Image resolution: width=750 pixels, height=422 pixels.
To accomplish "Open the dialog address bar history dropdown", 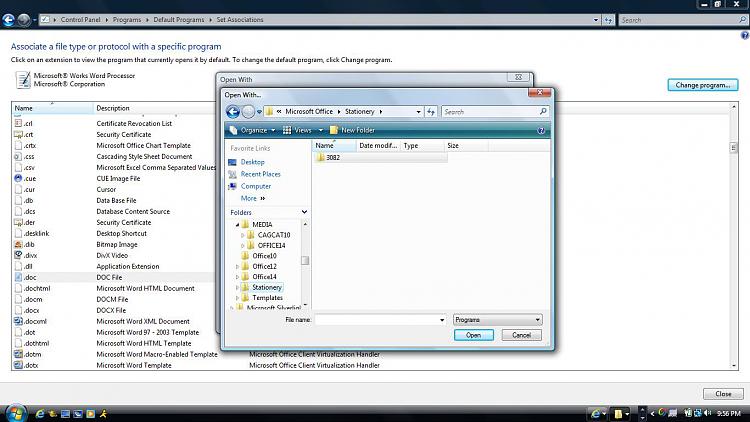I will [x=419, y=111].
